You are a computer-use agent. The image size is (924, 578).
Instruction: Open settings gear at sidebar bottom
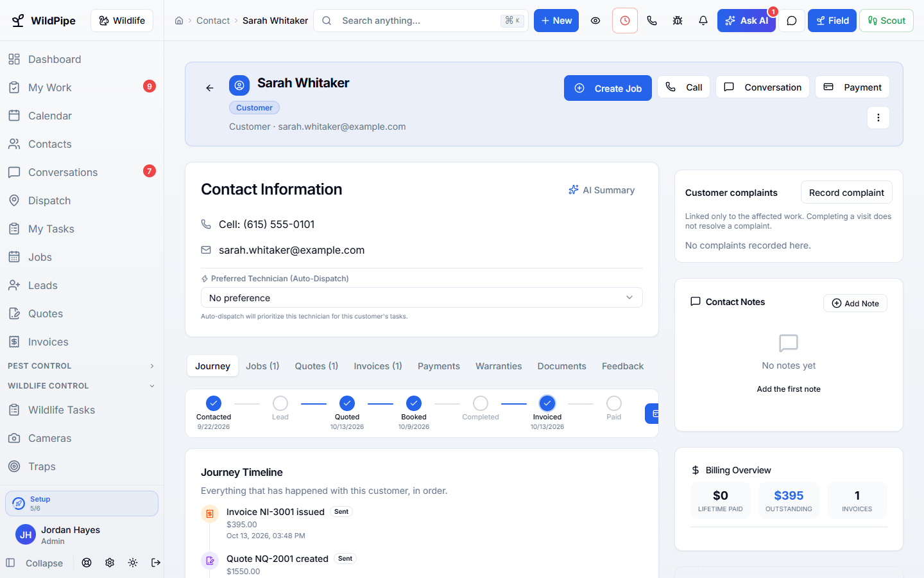pyautogui.click(x=110, y=563)
